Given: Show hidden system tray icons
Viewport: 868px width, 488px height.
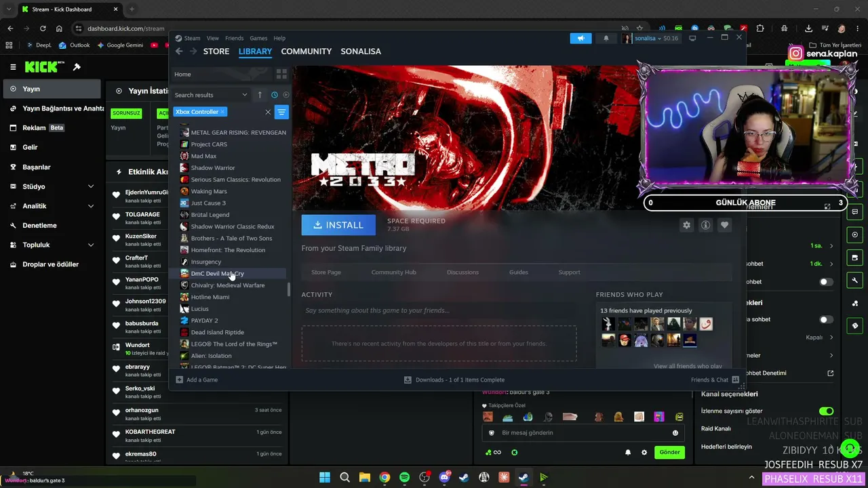Looking at the screenshot, I should 751,477.
